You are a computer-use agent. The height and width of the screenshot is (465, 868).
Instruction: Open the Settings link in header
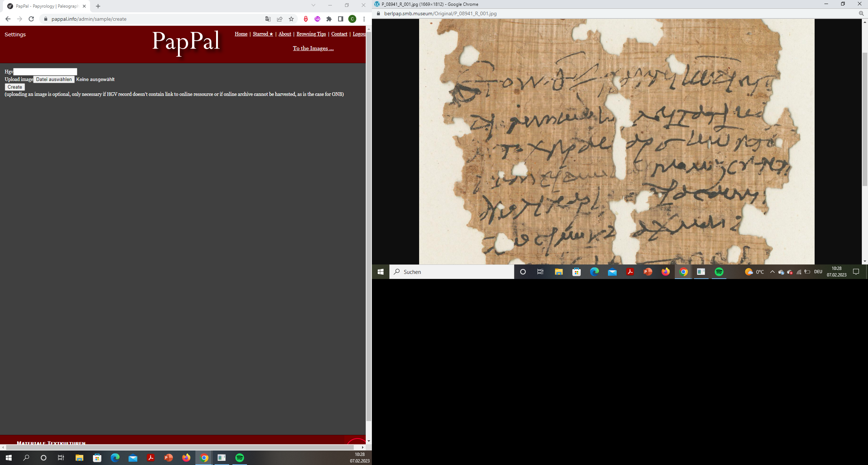coord(15,35)
